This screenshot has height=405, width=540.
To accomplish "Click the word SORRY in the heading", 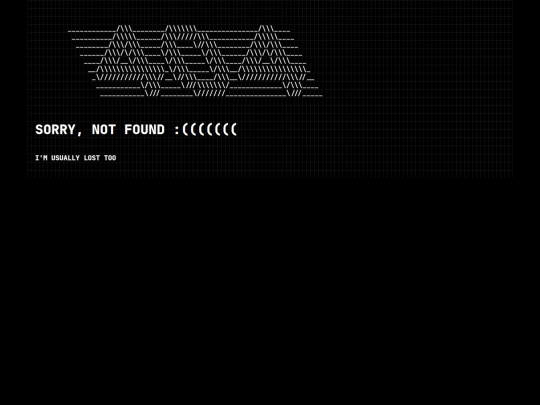I will click(55, 130).
